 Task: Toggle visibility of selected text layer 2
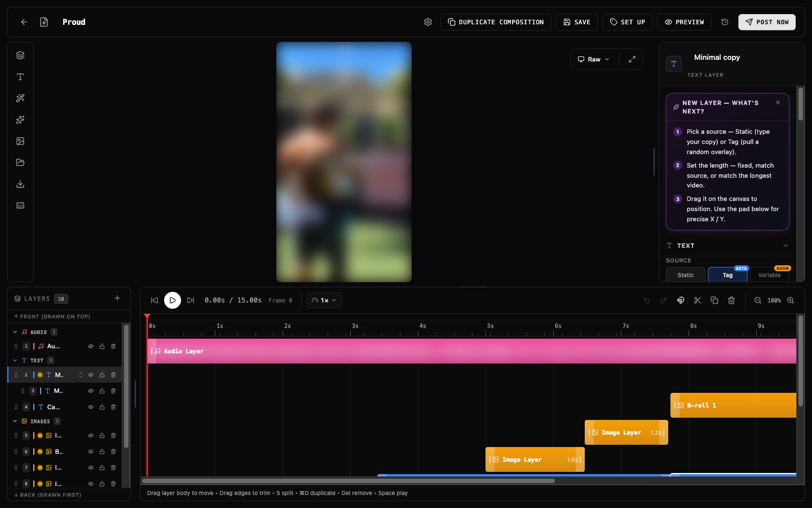click(x=91, y=375)
